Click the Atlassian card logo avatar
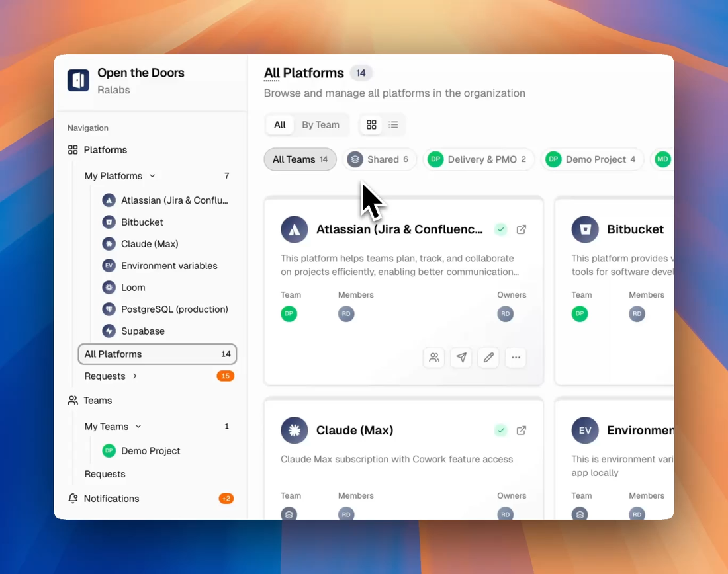Viewport: 728px width, 574px height. click(x=295, y=229)
